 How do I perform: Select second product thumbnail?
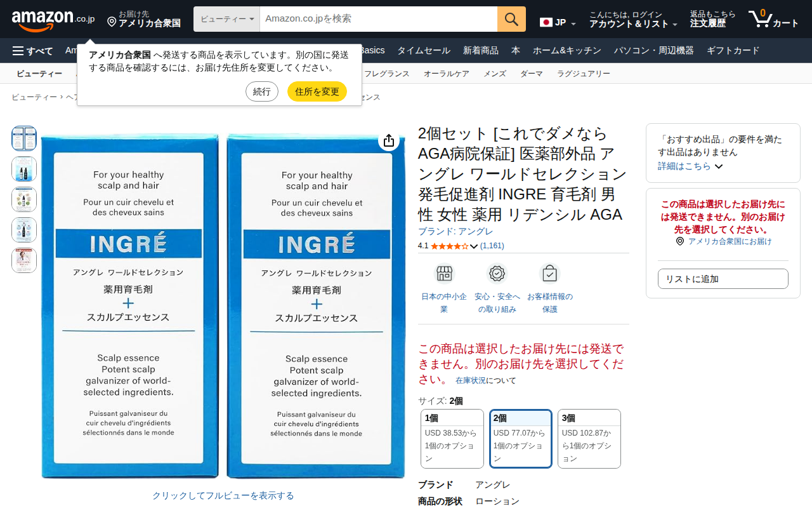pos(24,169)
